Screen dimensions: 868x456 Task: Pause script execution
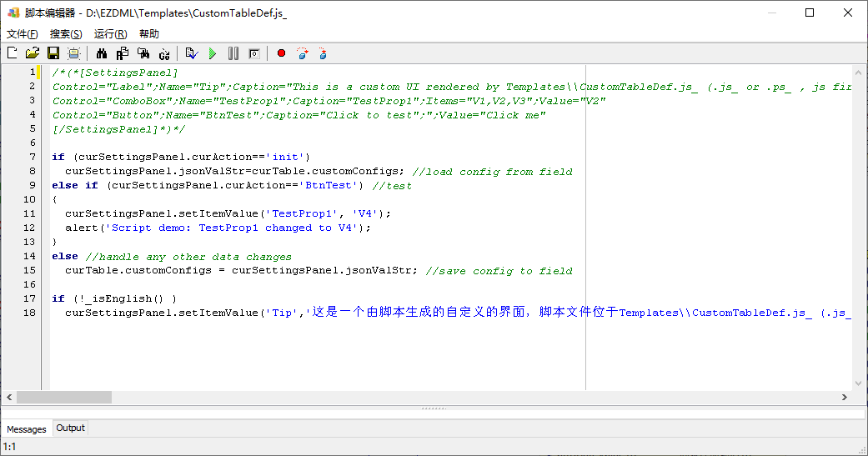[x=233, y=53]
